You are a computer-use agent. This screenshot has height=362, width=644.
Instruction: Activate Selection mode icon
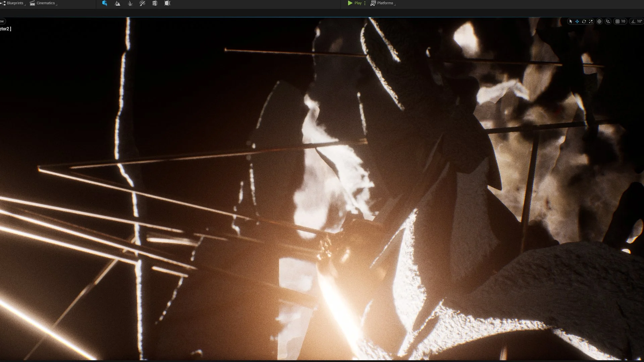(x=105, y=3)
